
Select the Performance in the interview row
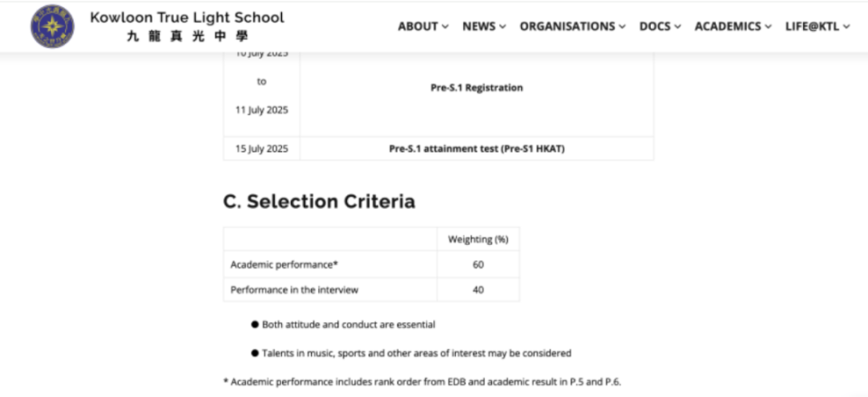(x=296, y=289)
